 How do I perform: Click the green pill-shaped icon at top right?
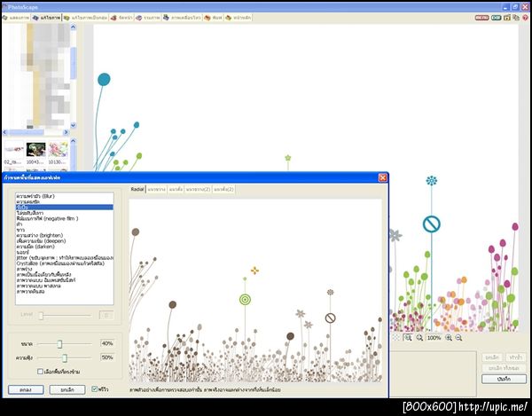coord(496,18)
